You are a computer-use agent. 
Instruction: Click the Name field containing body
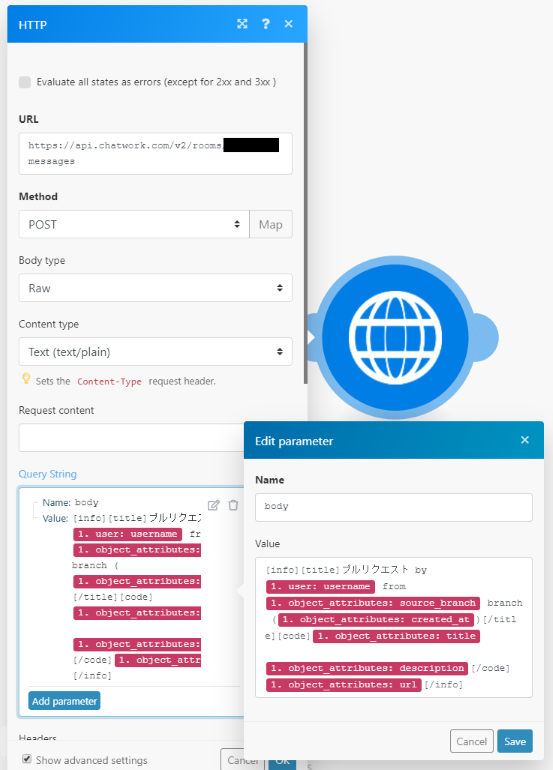tap(394, 507)
